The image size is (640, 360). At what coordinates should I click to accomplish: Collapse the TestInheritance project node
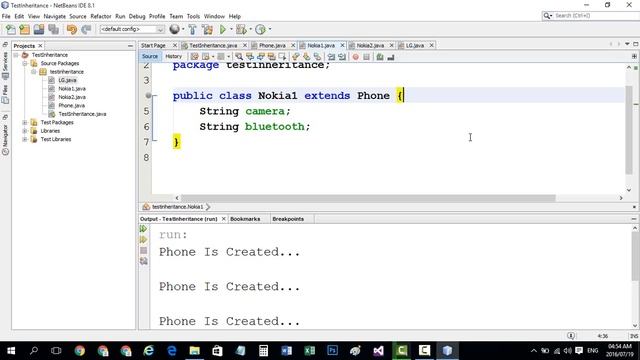[16, 55]
